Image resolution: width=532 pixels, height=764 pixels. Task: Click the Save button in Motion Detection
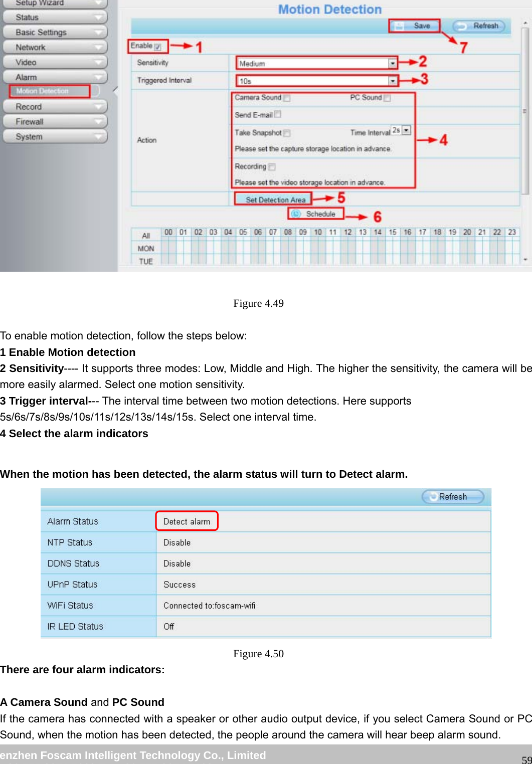coord(414,26)
